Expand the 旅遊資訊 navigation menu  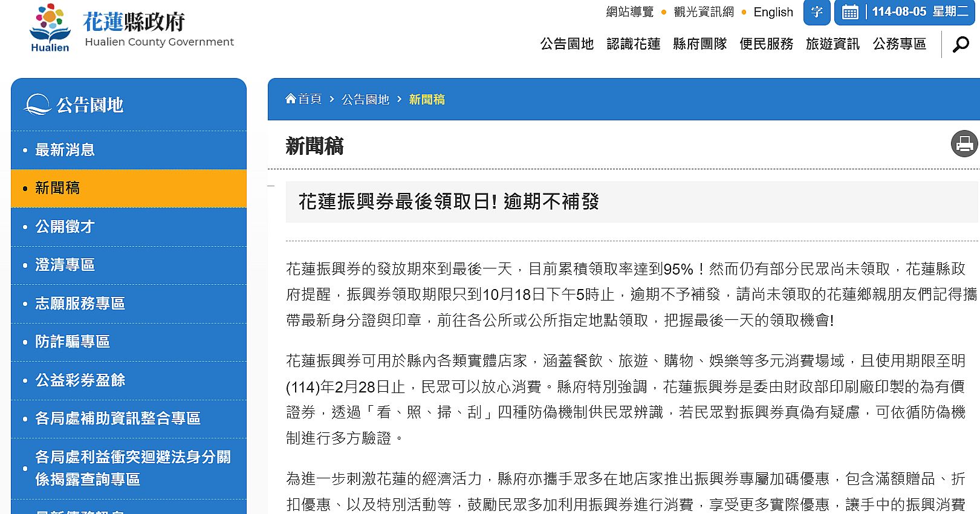(x=832, y=44)
